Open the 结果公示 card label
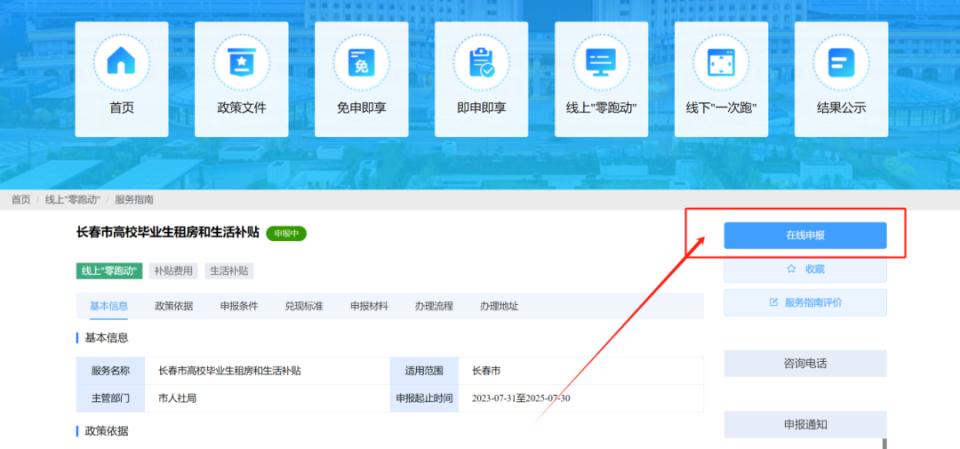960x449 pixels. [x=841, y=108]
